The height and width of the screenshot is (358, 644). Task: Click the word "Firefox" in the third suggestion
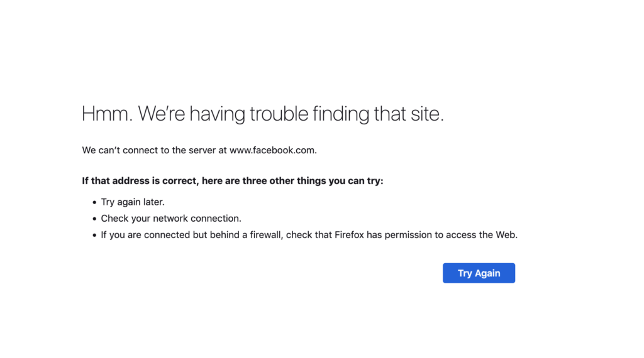[349, 235]
